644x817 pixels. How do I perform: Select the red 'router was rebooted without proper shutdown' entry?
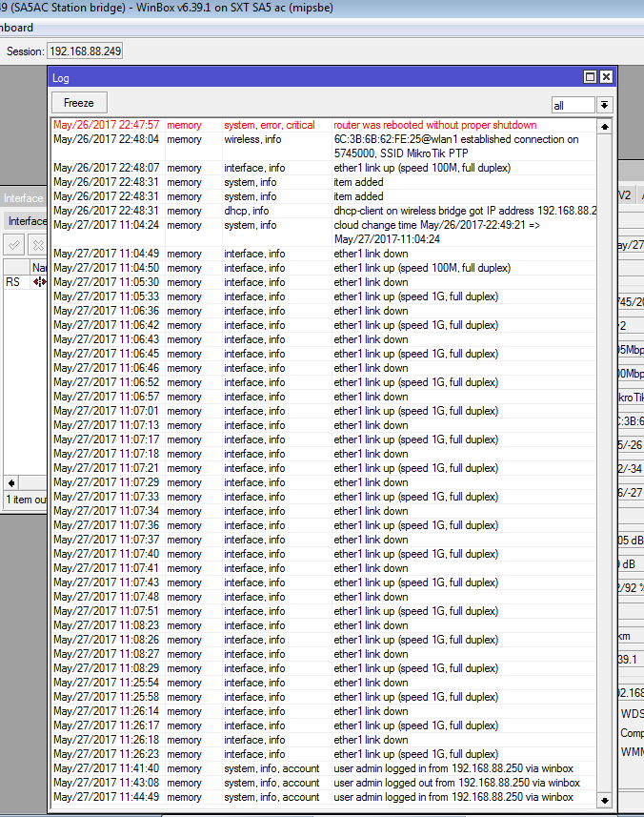point(324,125)
